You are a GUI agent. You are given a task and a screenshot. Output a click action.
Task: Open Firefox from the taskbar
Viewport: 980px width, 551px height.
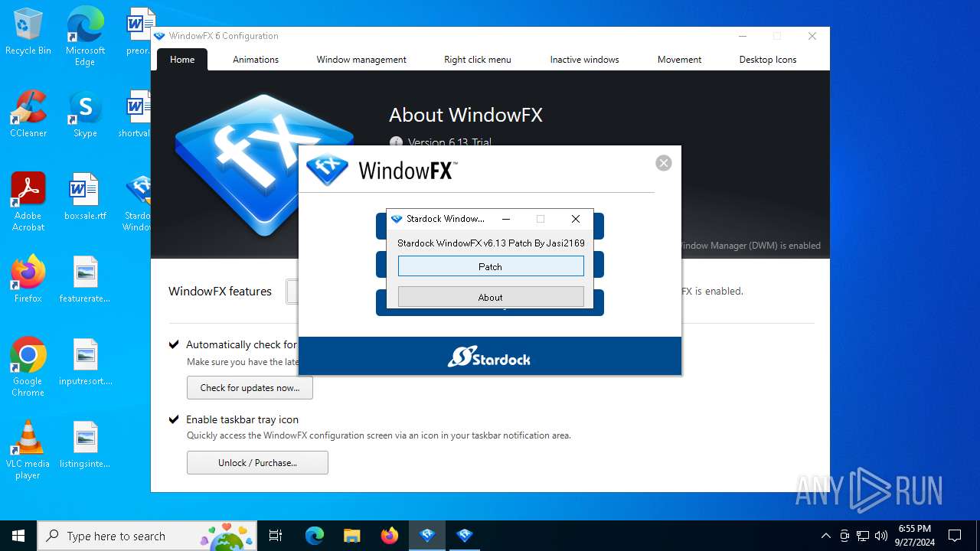point(389,536)
